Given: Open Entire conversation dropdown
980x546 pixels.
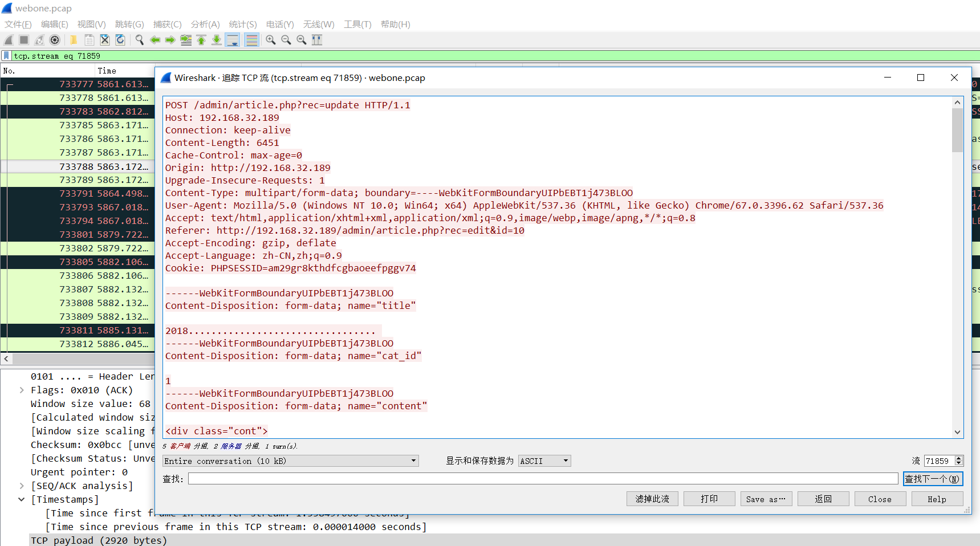Looking at the screenshot, I should click(291, 461).
